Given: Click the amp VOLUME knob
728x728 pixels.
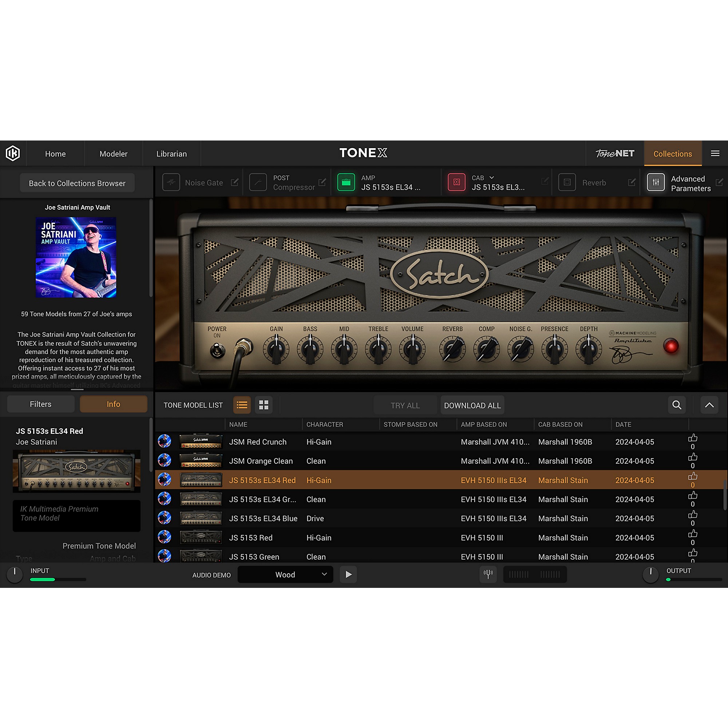Looking at the screenshot, I should [x=413, y=349].
